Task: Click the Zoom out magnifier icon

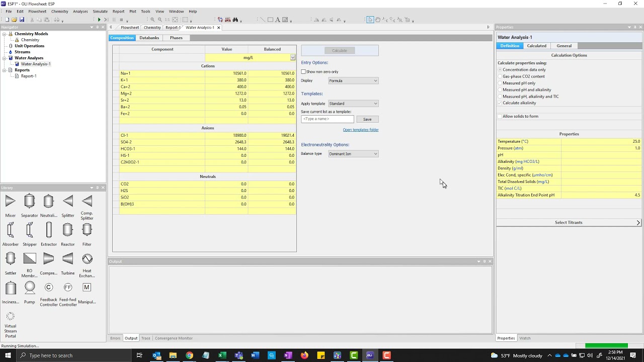Action: point(160,20)
